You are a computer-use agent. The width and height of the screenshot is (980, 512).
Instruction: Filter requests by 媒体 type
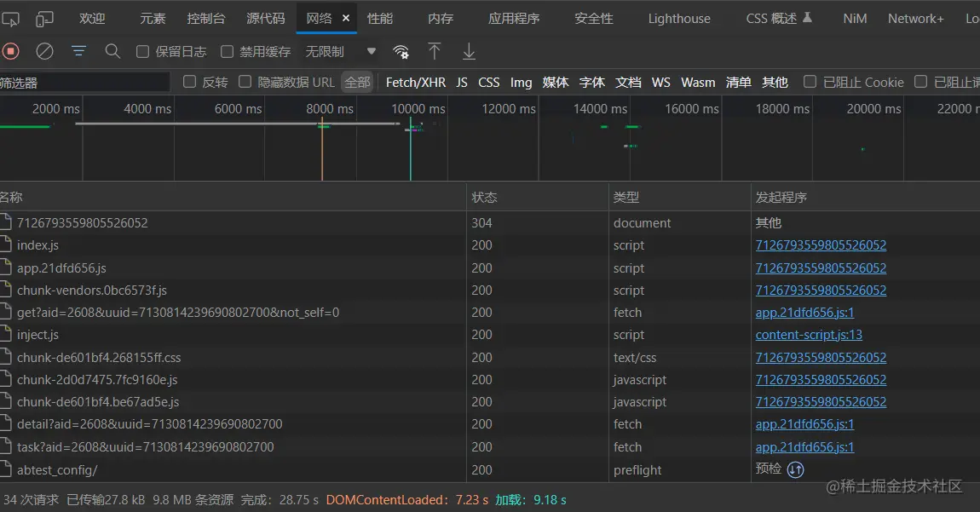pos(555,83)
